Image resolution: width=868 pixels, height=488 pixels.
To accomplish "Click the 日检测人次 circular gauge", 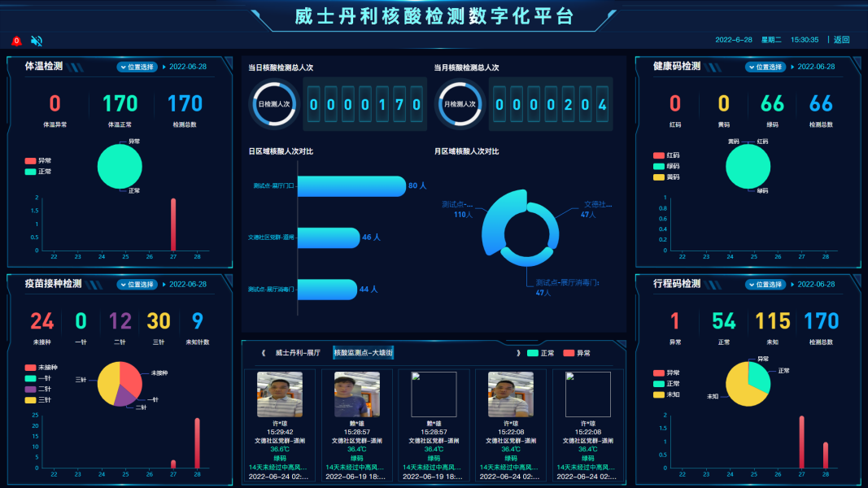I will [x=273, y=104].
